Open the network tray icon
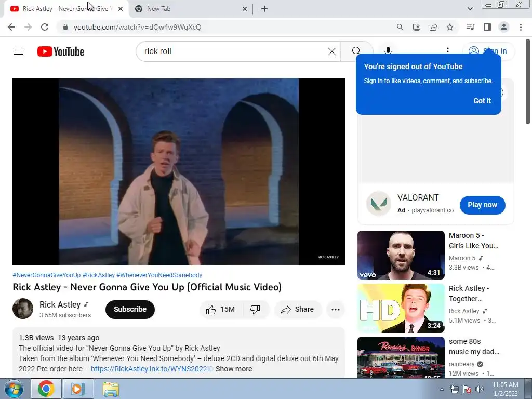Viewport: 532px width, 399px height. pyautogui.click(x=454, y=389)
